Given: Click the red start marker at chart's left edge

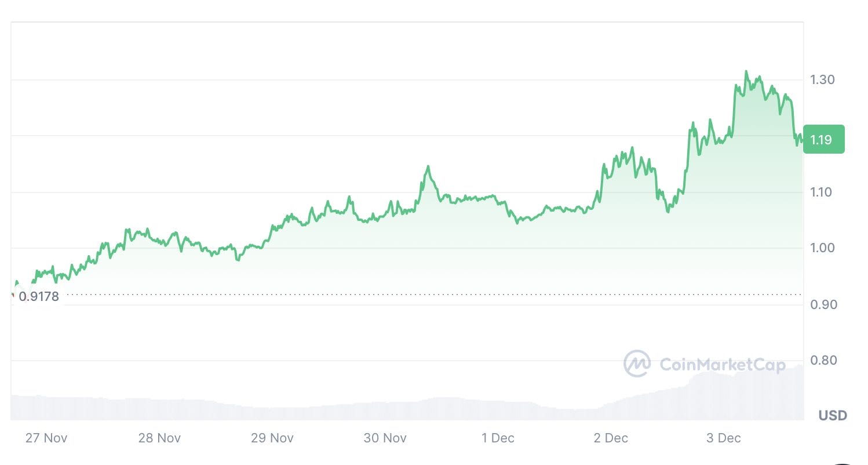Looking at the screenshot, I should (12, 296).
